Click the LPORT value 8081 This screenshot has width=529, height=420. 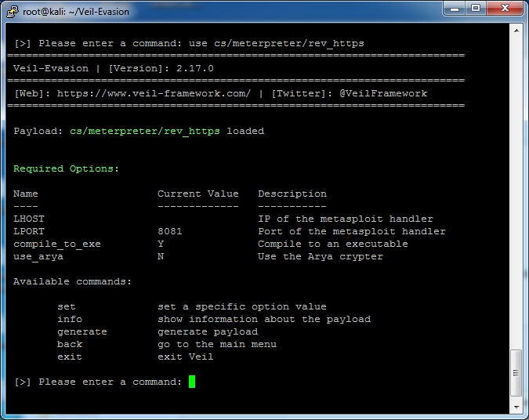pos(170,231)
